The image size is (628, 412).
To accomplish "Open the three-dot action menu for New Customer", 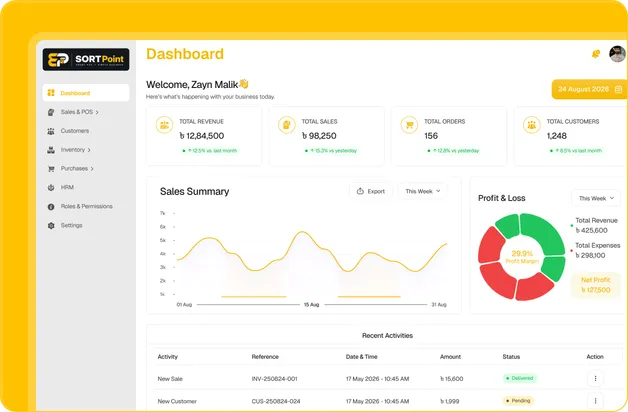I will click(595, 401).
